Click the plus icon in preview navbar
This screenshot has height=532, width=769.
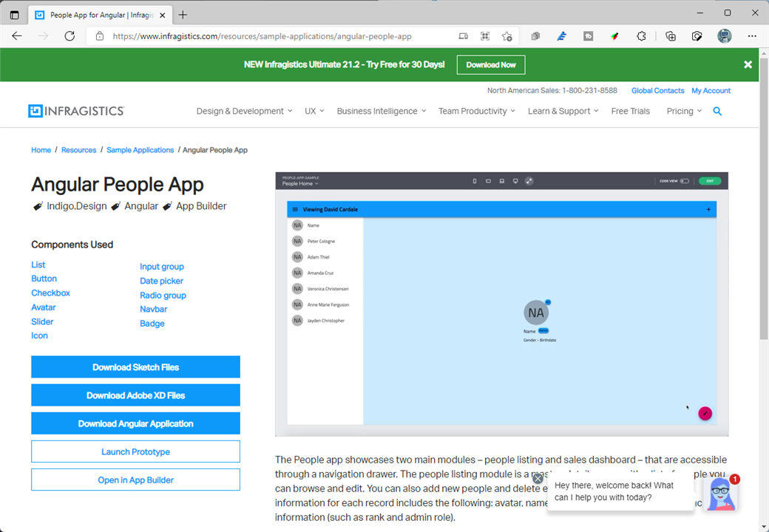click(x=708, y=209)
